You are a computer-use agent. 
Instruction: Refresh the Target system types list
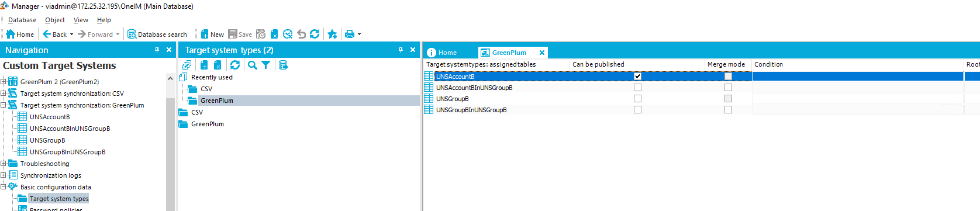[x=235, y=65]
